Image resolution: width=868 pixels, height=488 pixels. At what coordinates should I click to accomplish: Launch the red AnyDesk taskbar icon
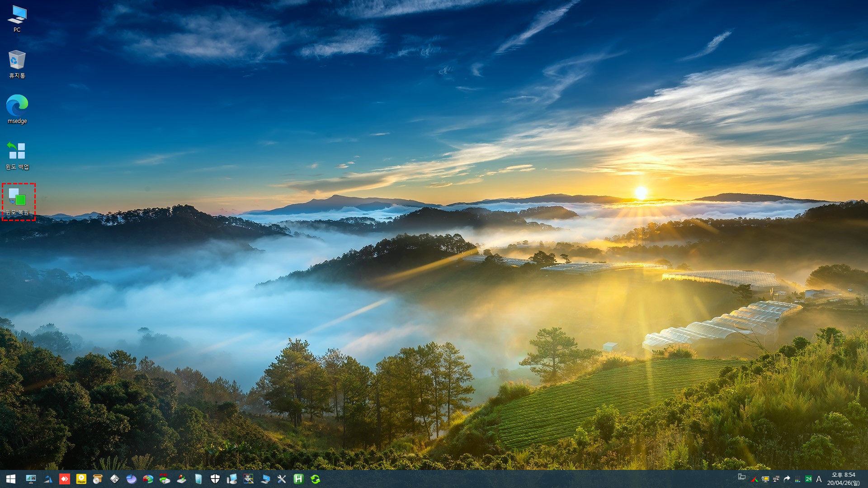pos(65,479)
